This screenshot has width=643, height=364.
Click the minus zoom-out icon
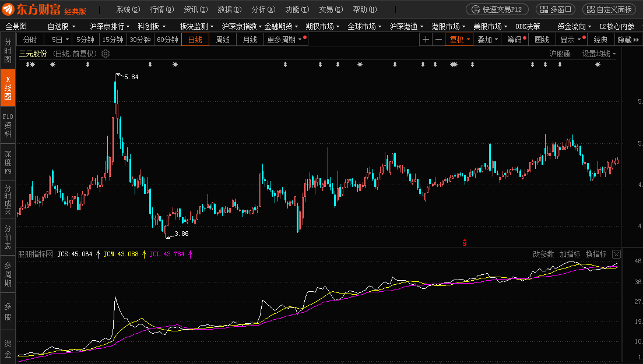pos(438,40)
